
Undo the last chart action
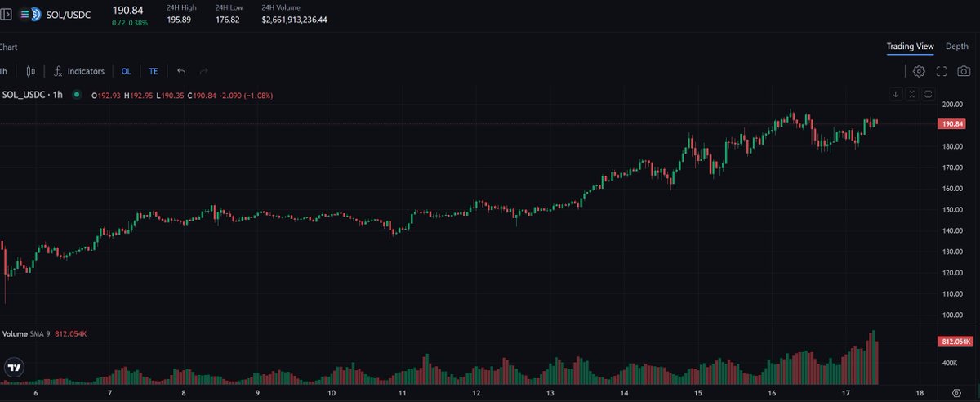[x=181, y=71]
